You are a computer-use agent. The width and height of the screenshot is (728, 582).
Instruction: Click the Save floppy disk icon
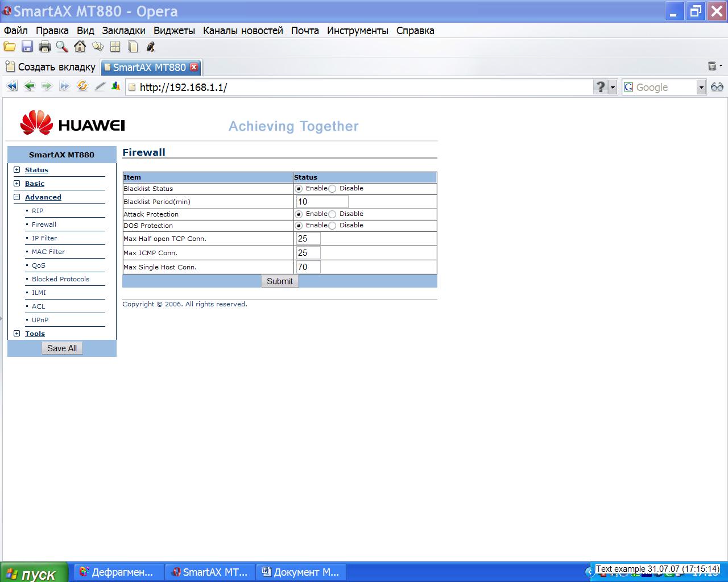pos(27,47)
